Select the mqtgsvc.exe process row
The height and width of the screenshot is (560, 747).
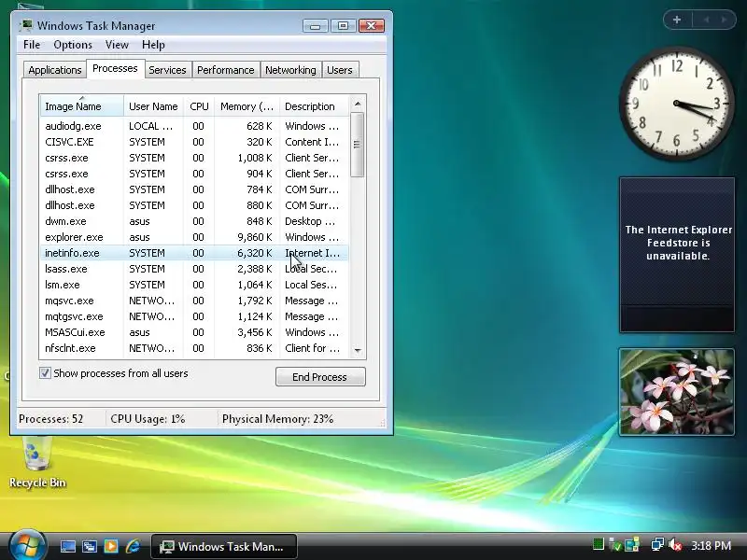194,316
